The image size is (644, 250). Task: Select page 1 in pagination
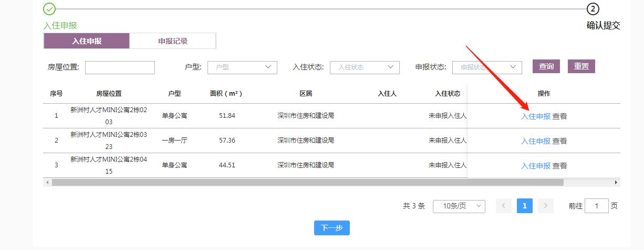(x=524, y=206)
